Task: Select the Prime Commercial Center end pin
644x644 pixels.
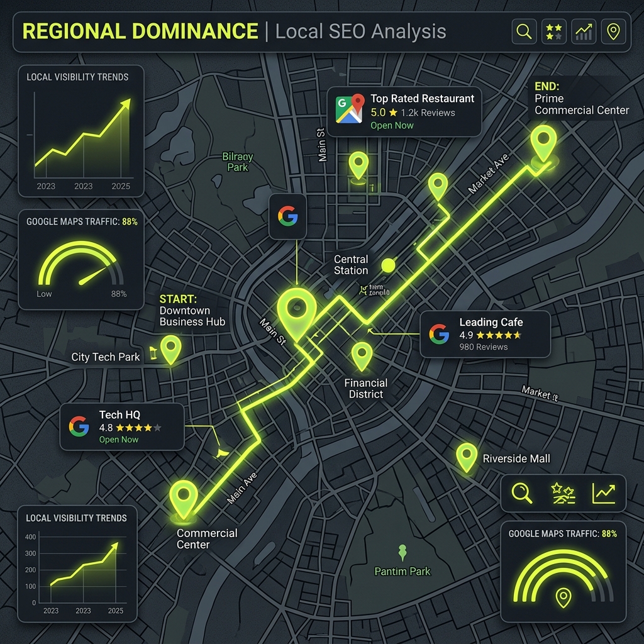Action: click(x=543, y=145)
